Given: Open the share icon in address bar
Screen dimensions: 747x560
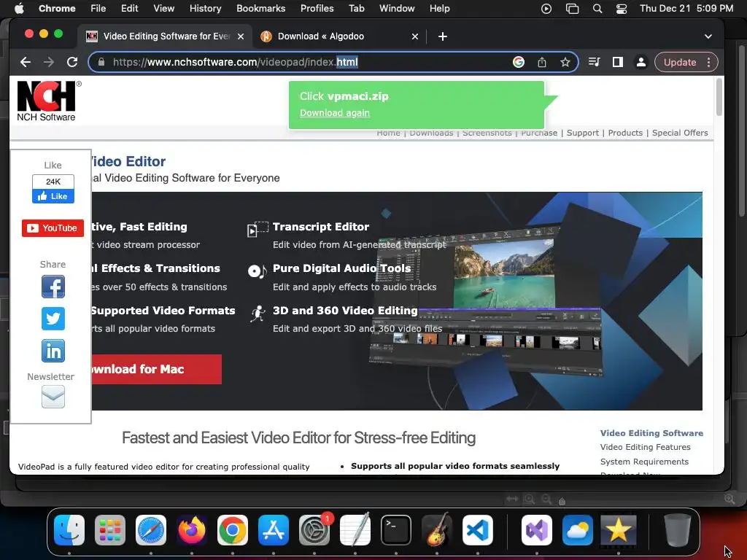Looking at the screenshot, I should click(542, 62).
